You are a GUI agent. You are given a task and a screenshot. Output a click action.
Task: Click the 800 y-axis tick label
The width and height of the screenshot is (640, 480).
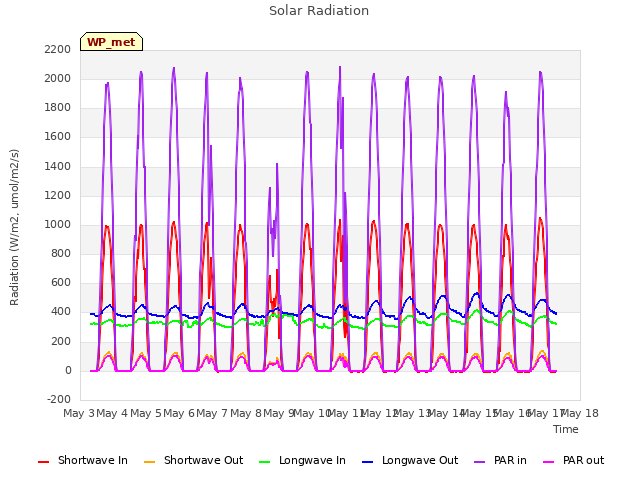[61, 254]
